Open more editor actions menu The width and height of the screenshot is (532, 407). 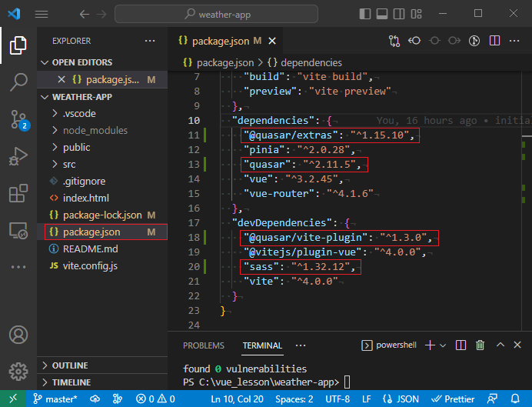point(514,41)
